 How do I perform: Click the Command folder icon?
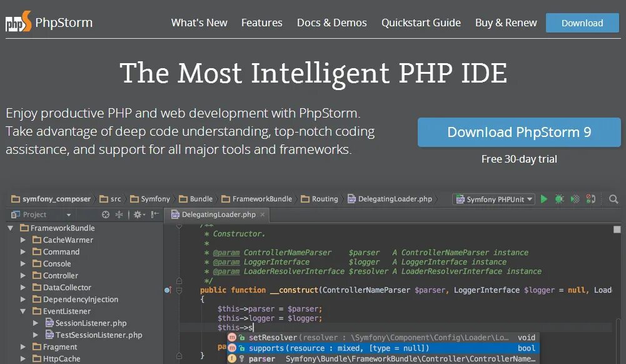(37, 252)
